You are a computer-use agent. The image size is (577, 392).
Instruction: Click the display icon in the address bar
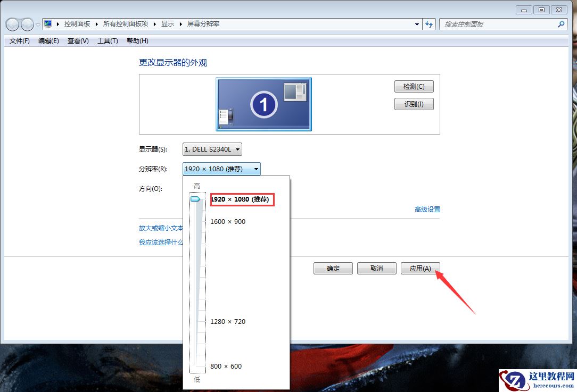pos(47,24)
